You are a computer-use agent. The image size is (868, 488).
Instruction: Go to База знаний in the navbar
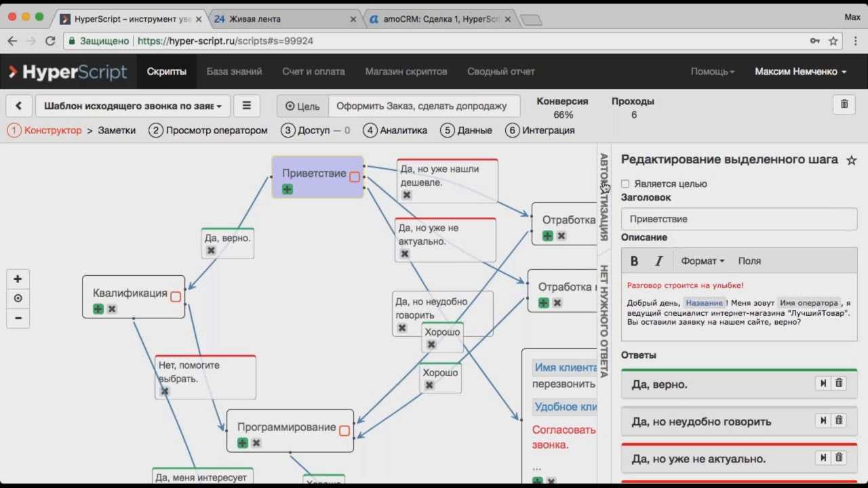pos(234,71)
